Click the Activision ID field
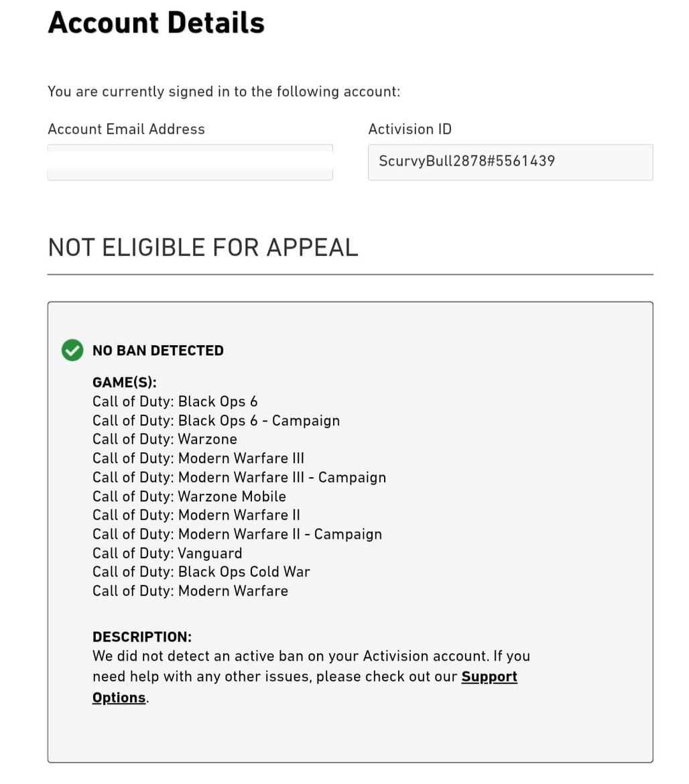Image resolution: width=689 pixels, height=784 pixels. point(511,162)
